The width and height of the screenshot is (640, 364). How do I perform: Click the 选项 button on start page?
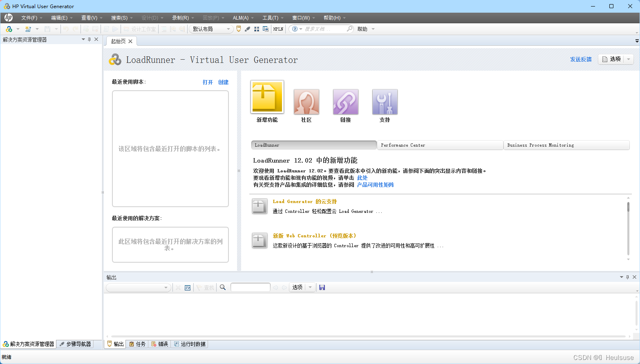(611, 59)
